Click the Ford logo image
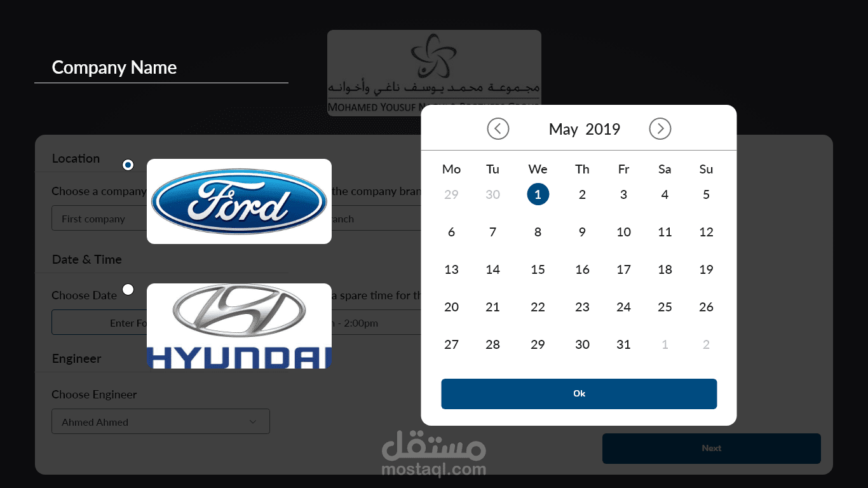This screenshot has height=488, width=868. 239,201
